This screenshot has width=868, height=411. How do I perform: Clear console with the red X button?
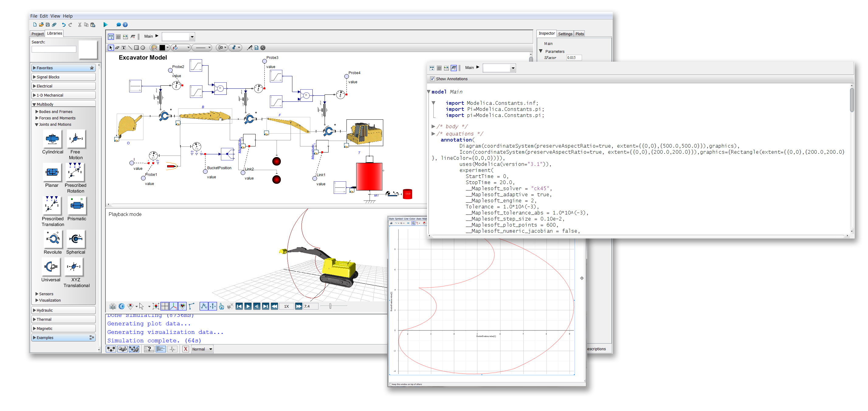click(x=186, y=349)
